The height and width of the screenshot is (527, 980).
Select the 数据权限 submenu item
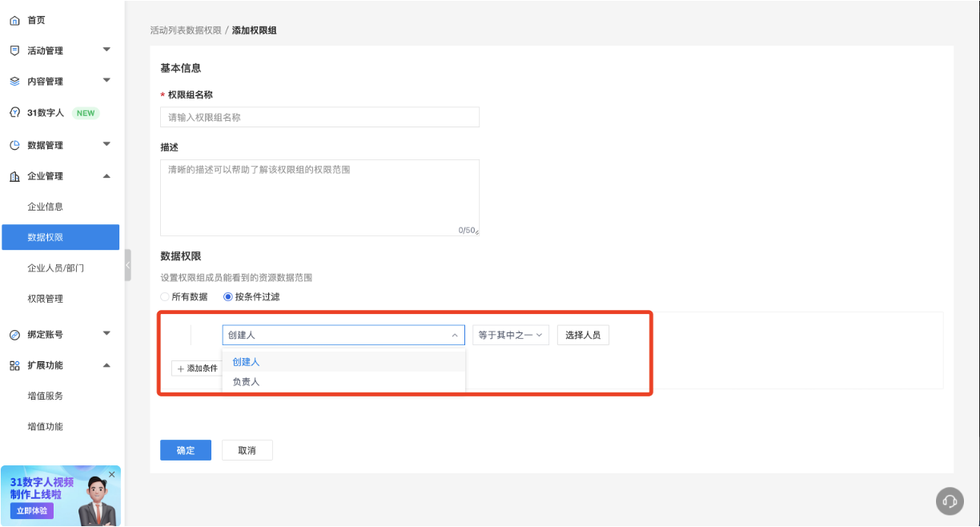61,237
